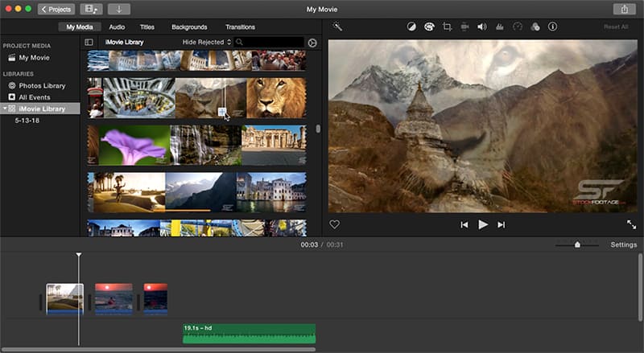Open the Hide Rejected filter dropdown

tap(207, 42)
